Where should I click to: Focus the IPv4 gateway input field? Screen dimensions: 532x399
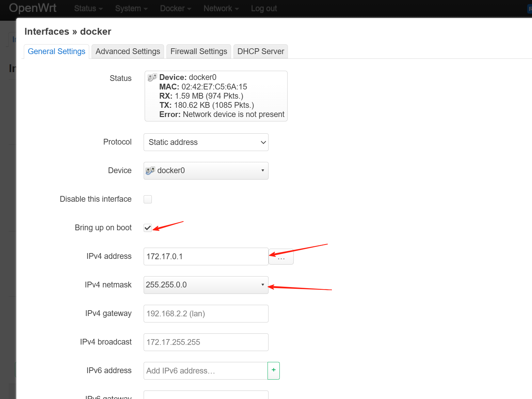coord(206,314)
